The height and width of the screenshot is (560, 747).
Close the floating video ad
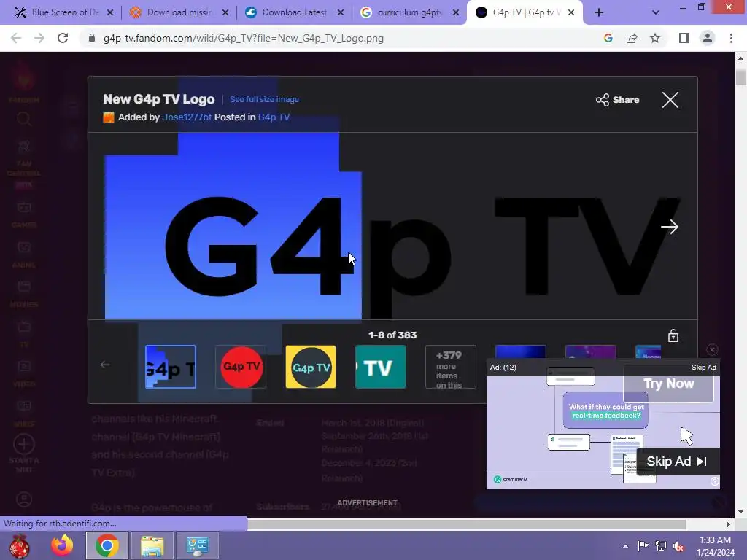coord(712,350)
